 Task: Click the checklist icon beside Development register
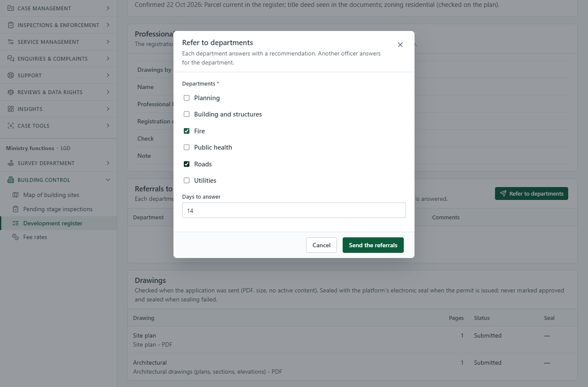[x=15, y=223]
